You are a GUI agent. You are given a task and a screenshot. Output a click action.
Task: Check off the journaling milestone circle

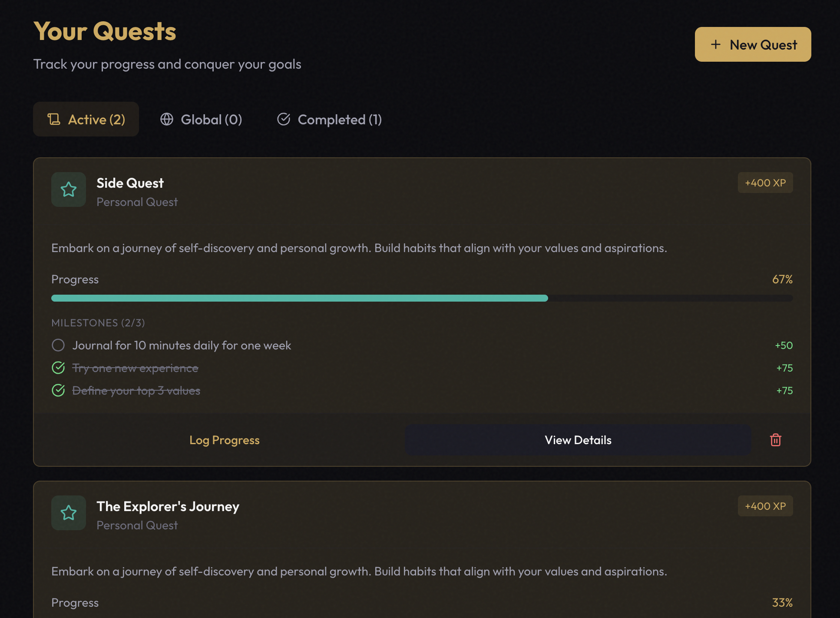pos(58,345)
